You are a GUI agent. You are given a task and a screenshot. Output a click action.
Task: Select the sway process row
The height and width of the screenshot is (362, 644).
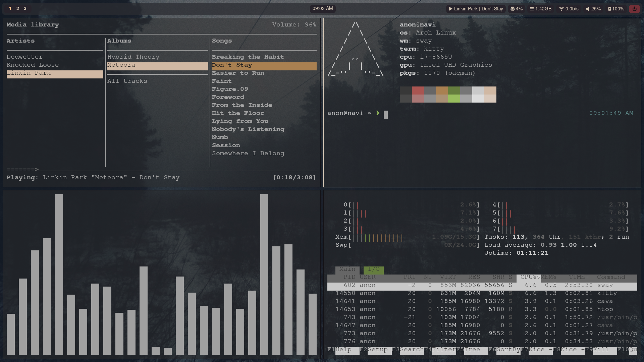[482, 286]
